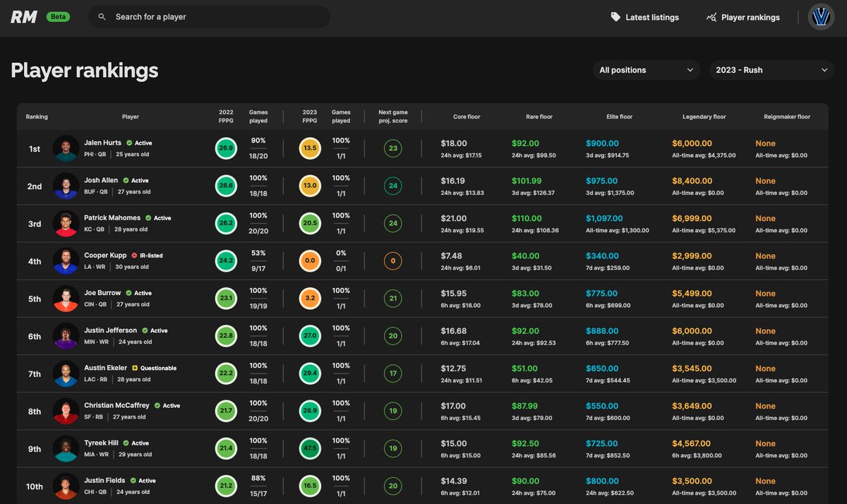Expand the chevron on the All positions filter
This screenshot has width=847, height=504.
pyautogui.click(x=691, y=70)
